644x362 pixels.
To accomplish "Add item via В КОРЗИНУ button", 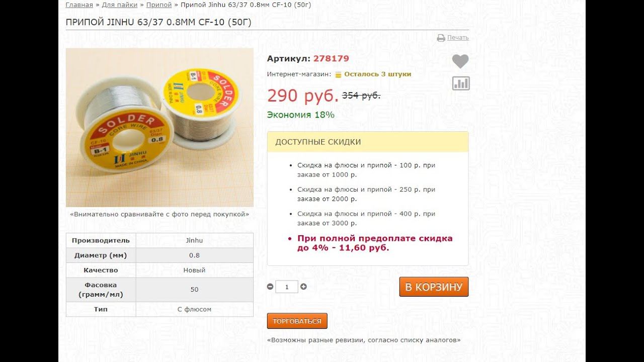I will point(434,287).
